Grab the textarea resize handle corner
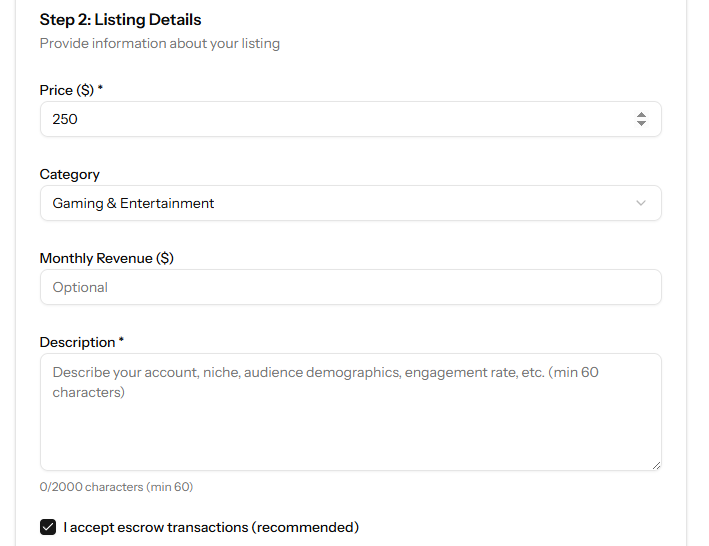The width and height of the screenshot is (709, 546). click(657, 466)
